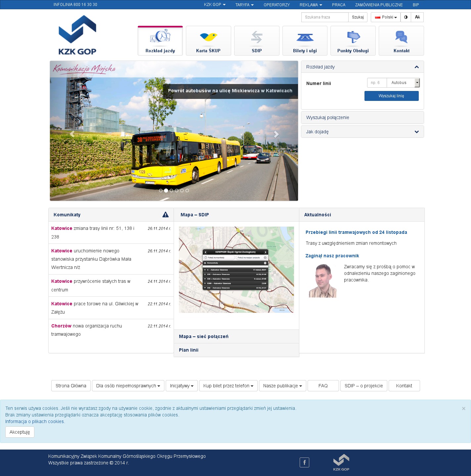Click the SDIP arrows icon
This screenshot has width=471, height=476.
point(257,37)
